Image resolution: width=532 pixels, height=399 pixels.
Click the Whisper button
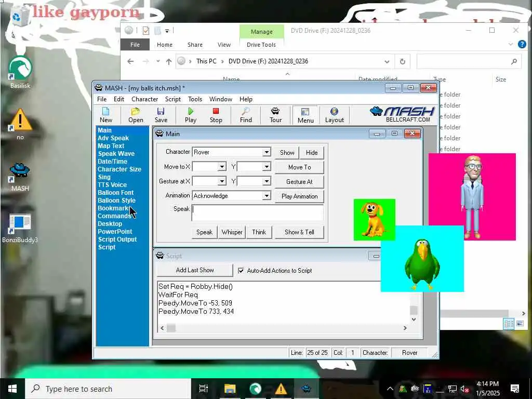pyautogui.click(x=232, y=232)
